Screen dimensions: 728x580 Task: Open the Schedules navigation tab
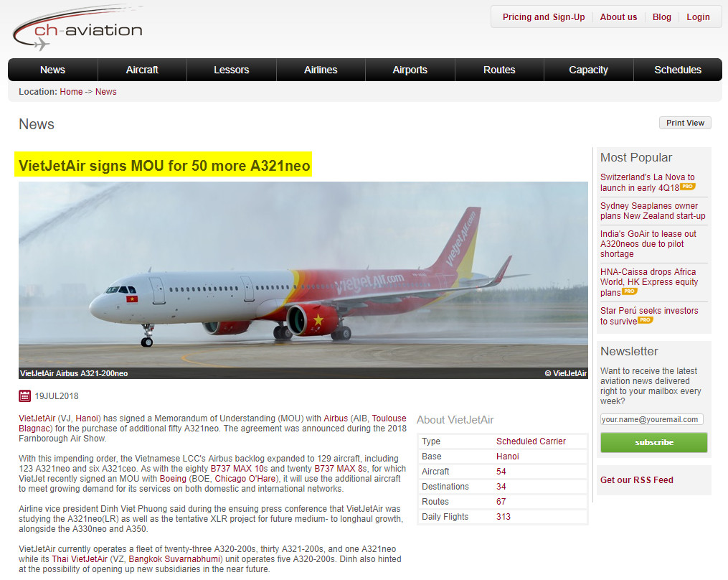(678, 70)
